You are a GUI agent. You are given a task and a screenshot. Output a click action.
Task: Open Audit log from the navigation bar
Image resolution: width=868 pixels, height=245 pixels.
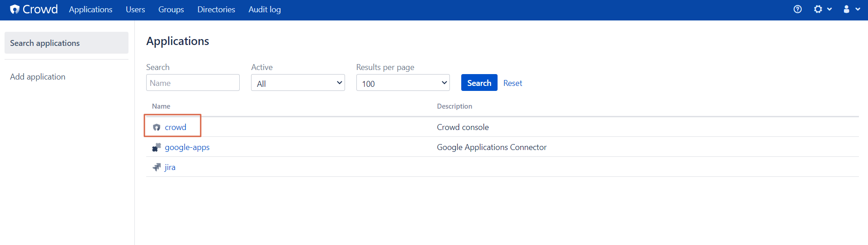(265, 9)
